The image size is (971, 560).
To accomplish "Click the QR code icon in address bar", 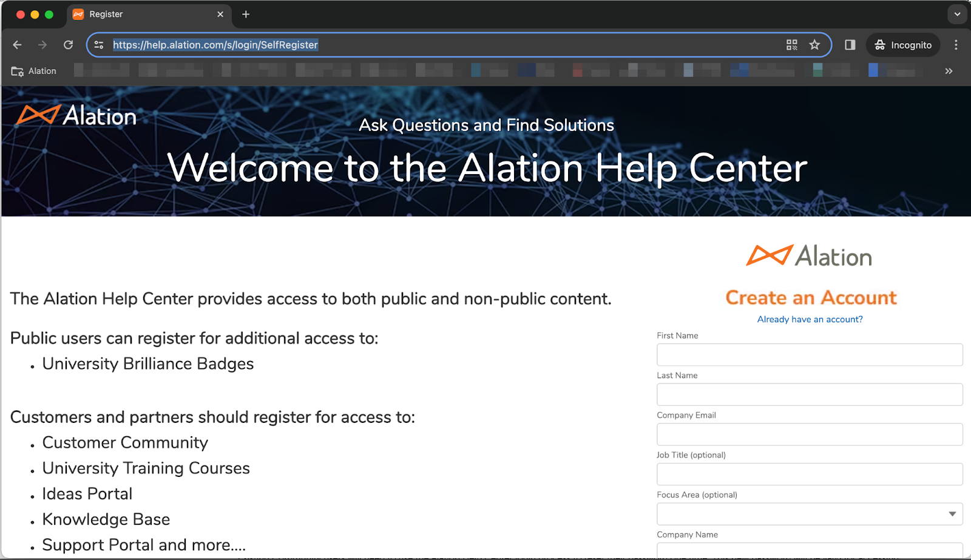I will tap(792, 45).
